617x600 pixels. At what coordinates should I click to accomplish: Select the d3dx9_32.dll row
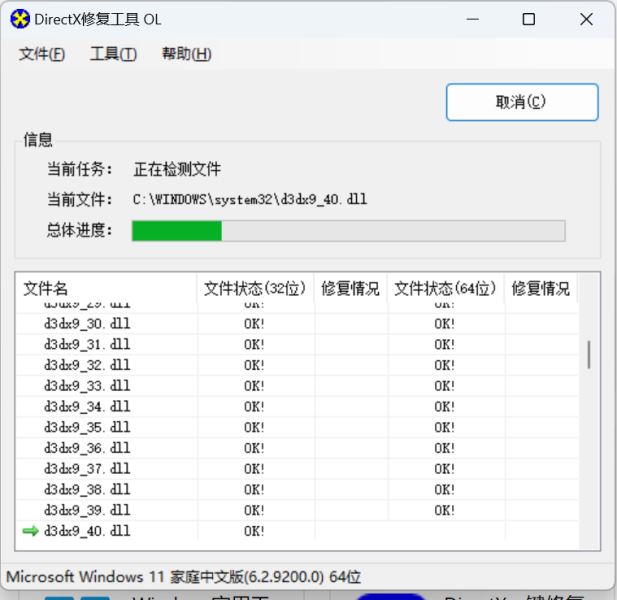click(x=297, y=365)
